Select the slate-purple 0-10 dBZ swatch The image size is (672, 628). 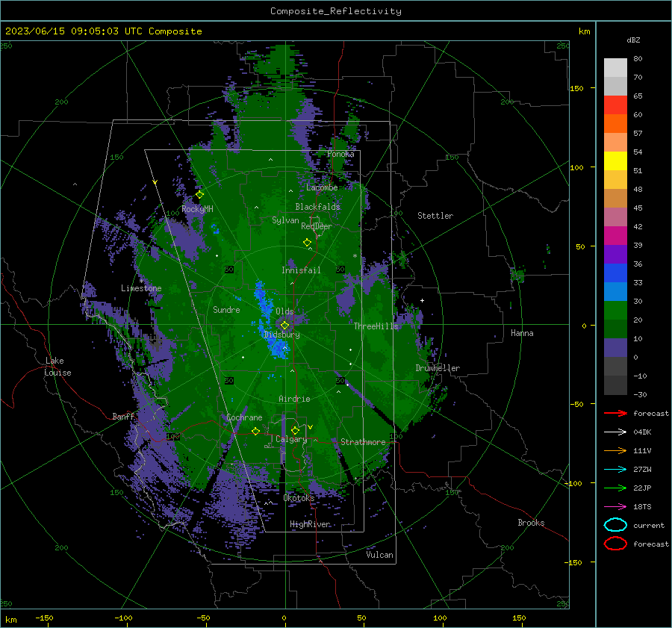point(615,348)
